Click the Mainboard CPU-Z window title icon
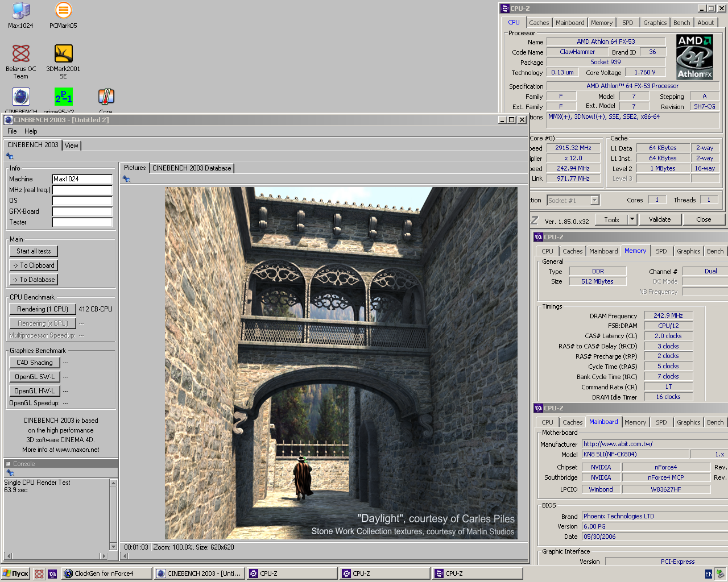Screen dimensions: 728x582 pyautogui.click(x=538, y=408)
